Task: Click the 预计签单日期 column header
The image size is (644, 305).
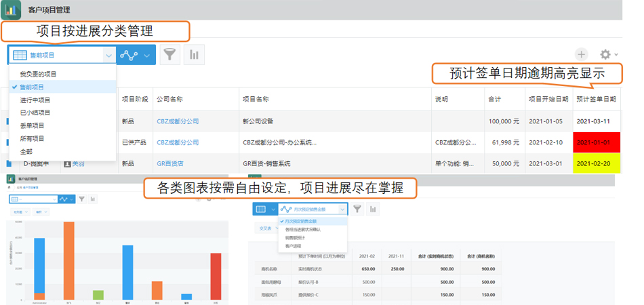Action: coord(595,99)
